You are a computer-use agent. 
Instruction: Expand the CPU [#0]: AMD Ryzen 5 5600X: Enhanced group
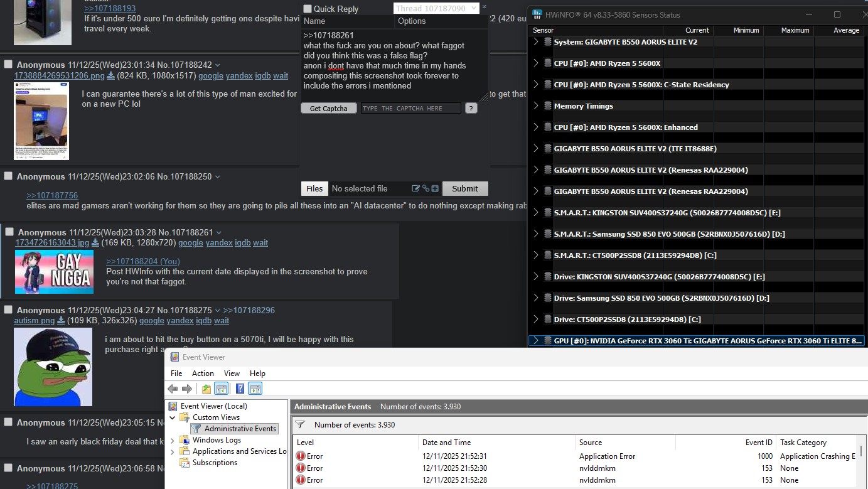535,127
